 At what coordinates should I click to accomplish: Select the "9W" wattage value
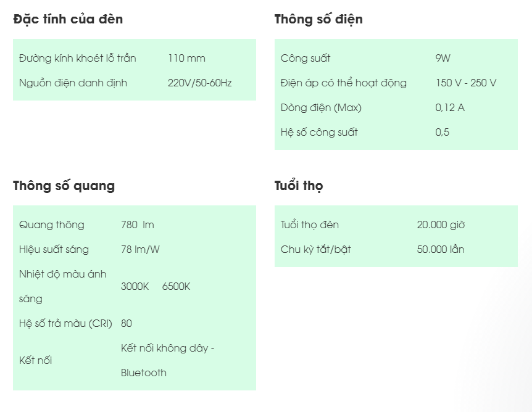[443, 58]
